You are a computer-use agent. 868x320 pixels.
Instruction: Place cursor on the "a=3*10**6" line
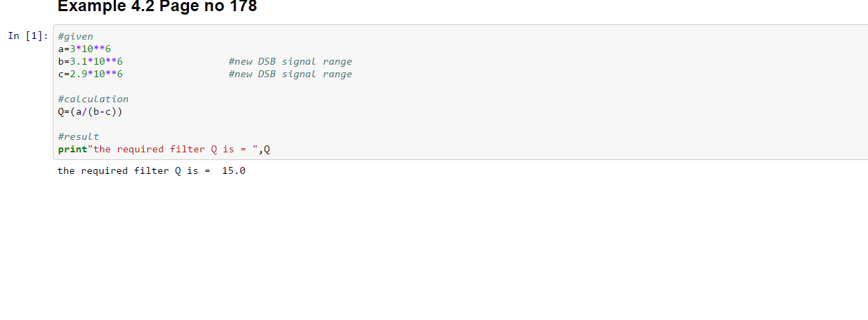[85, 49]
